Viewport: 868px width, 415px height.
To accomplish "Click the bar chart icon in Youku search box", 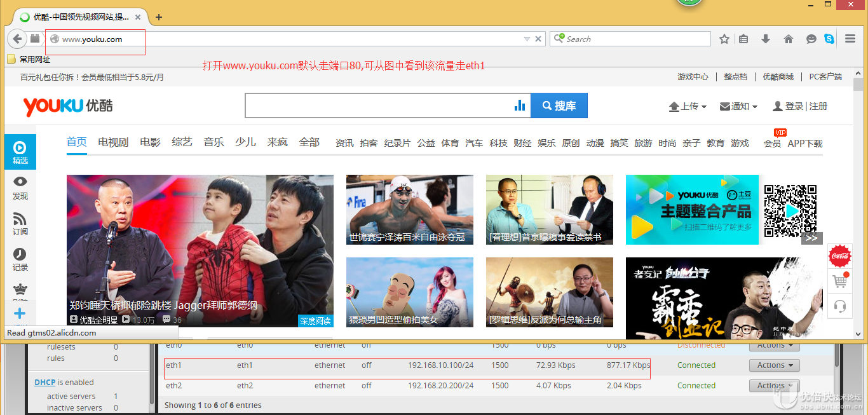I will point(520,105).
